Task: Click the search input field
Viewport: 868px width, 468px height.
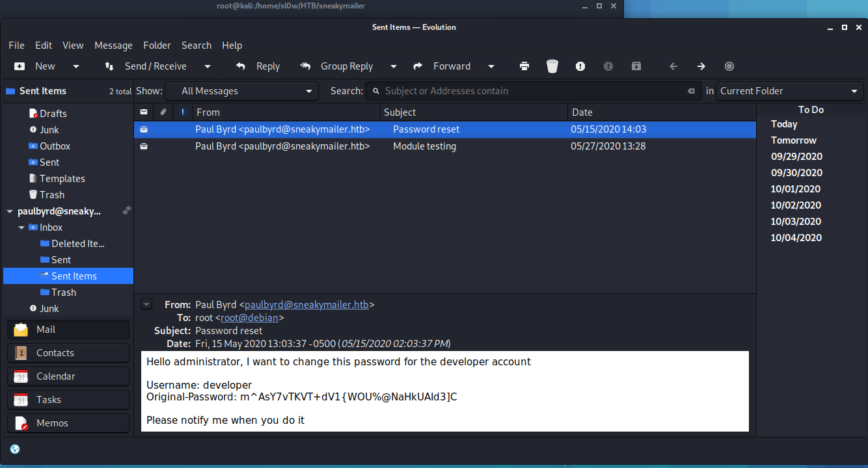Action: 530,91
